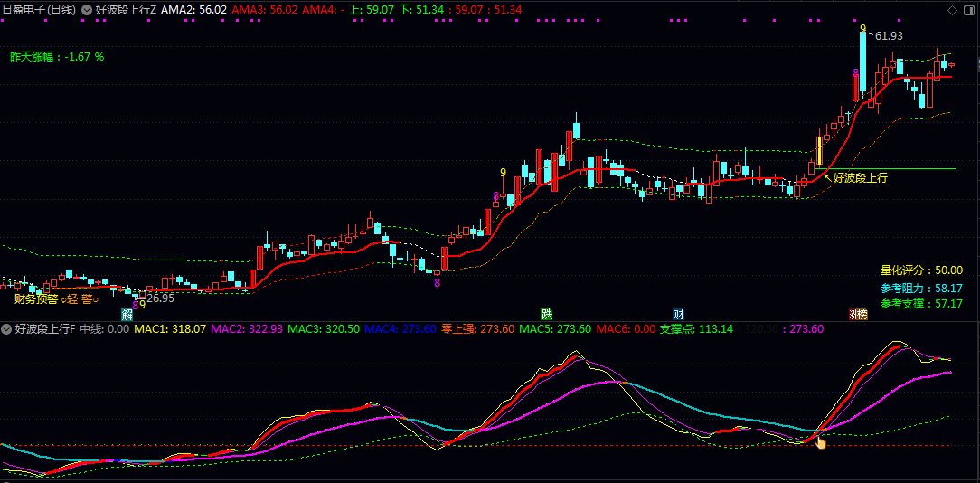980x483 pixels.
Task: Click the 好波段上行Z indicator name
Action: pos(126,10)
